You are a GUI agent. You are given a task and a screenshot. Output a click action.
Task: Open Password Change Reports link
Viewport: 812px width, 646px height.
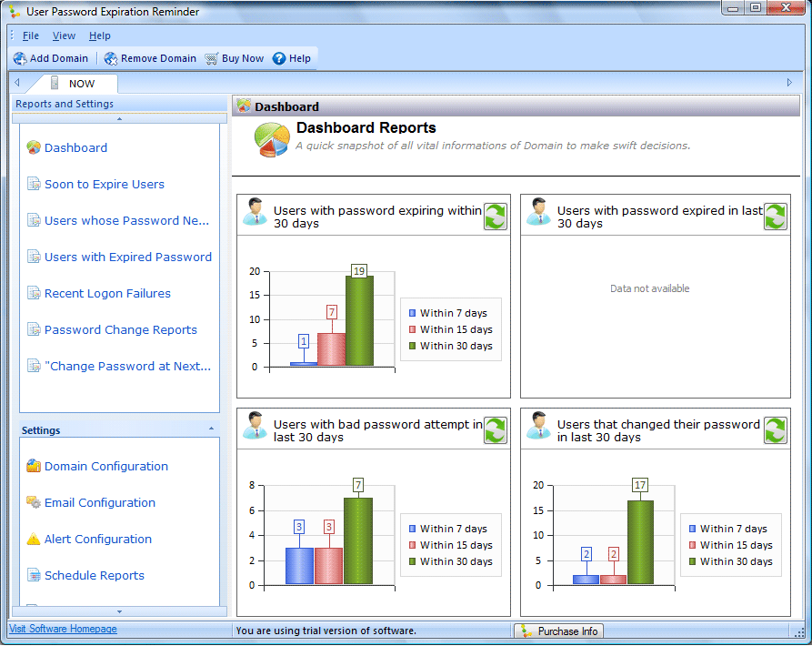click(121, 329)
